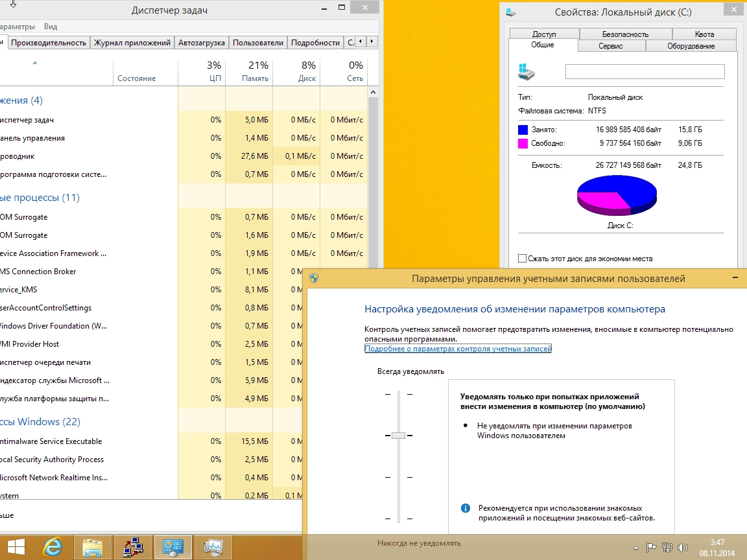
Task: Open link about UAC parameters
Action: coord(458,349)
